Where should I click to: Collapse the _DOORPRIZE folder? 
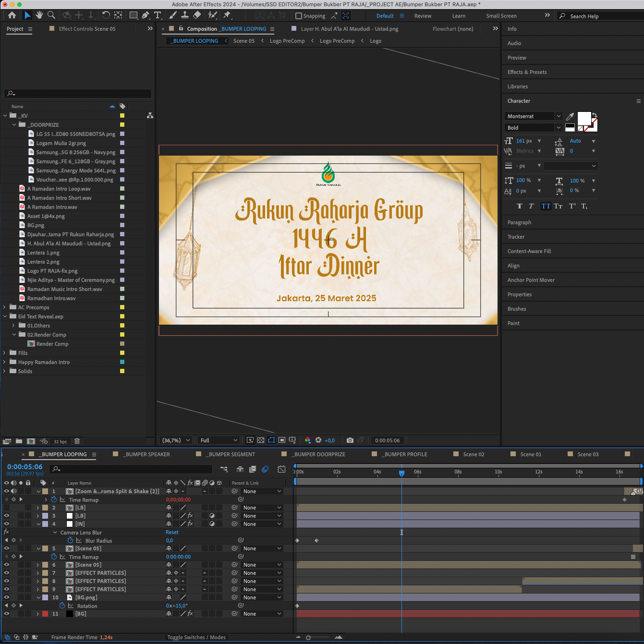click(14, 125)
